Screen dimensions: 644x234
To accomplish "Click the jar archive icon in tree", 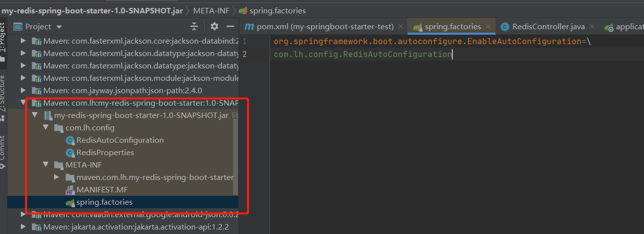I will (x=48, y=116).
